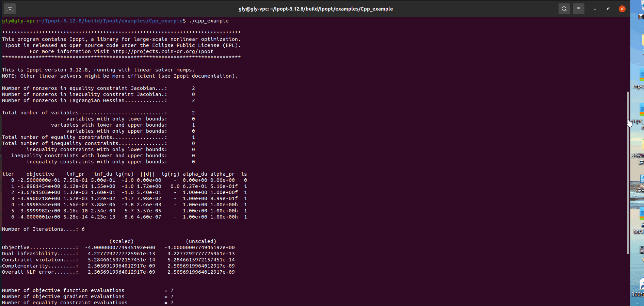The height and width of the screenshot is (306, 644).
Task: Minimize the terminal window
Action: [595, 9]
